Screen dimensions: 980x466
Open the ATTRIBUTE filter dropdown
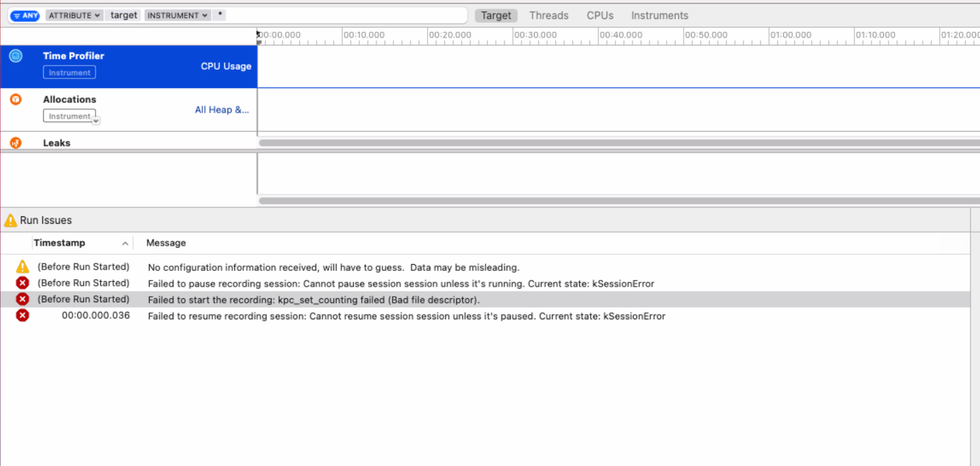(74, 15)
